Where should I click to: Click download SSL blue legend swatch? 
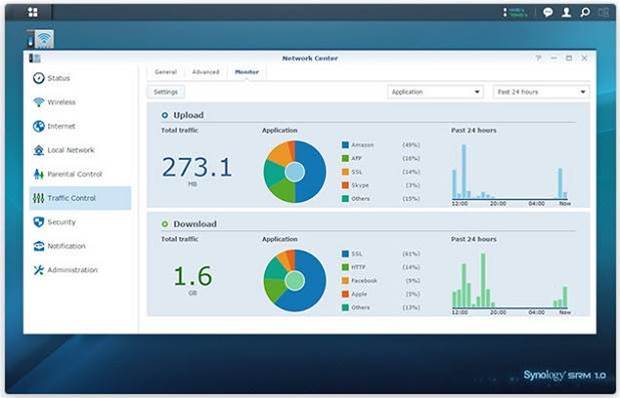tap(345, 254)
